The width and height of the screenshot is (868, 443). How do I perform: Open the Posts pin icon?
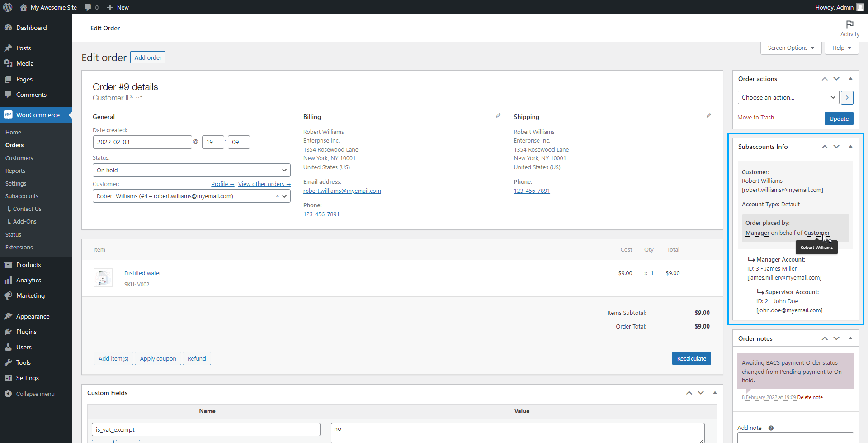click(x=8, y=48)
